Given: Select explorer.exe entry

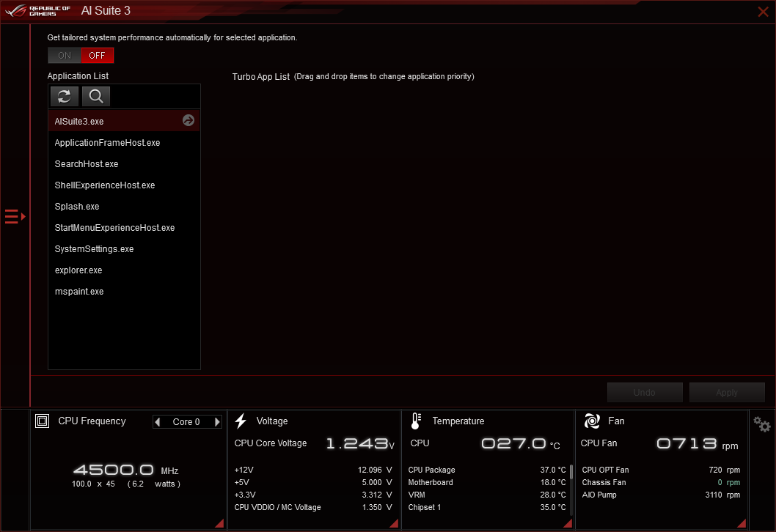Looking at the screenshot, I should pyautogui.click(x=124, y=270).
